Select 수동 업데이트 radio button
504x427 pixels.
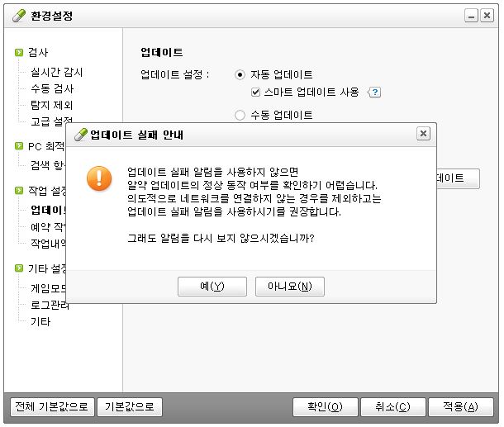click(240, 115)
